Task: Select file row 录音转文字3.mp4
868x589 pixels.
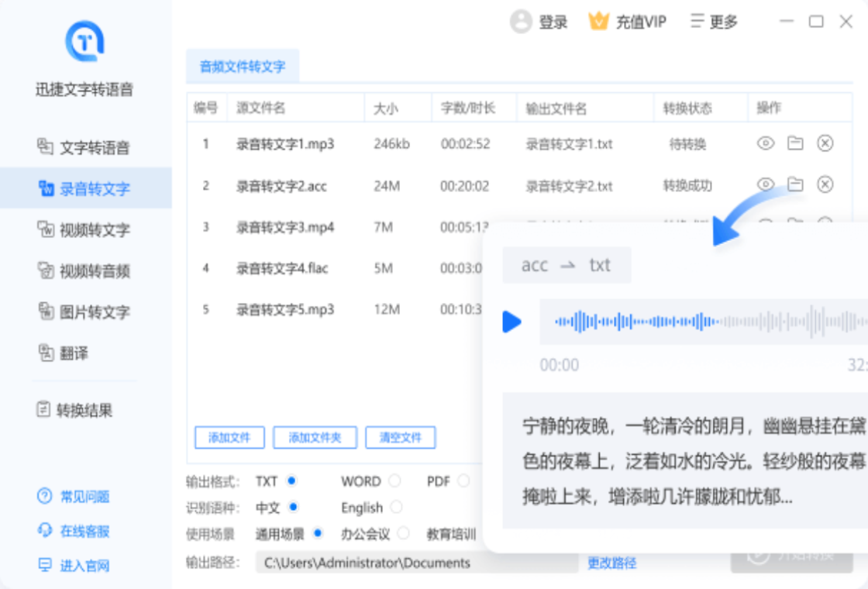Action: 286,228
